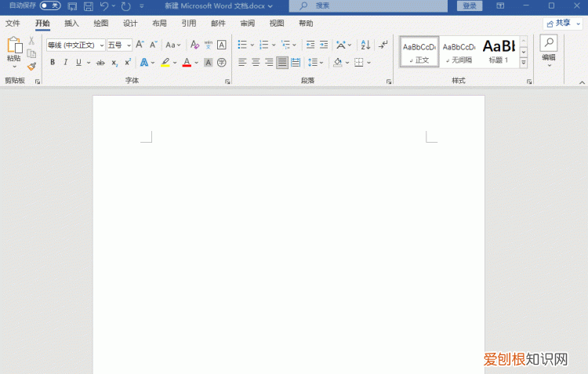Image resolution: width=588 pixels, height=374 pixels.
Task: Align text left
Action: pyautogui.click(x=242, y=62)
